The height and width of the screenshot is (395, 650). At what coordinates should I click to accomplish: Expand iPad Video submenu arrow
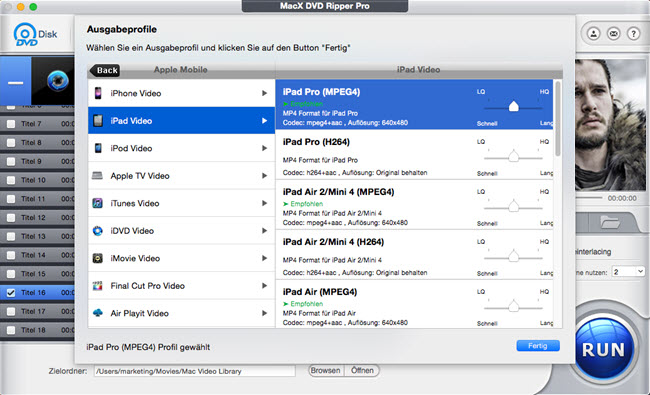click(x=264, y=121)
